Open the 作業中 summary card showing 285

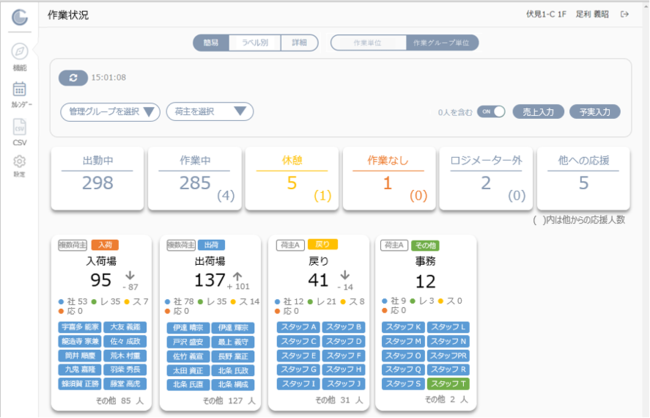195,178
